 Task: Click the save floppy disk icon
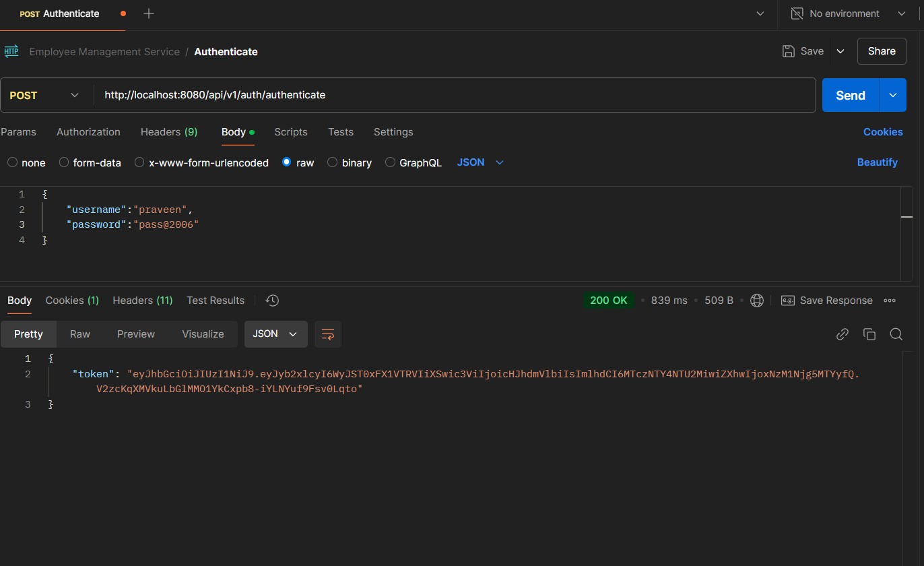coord(788,51)
